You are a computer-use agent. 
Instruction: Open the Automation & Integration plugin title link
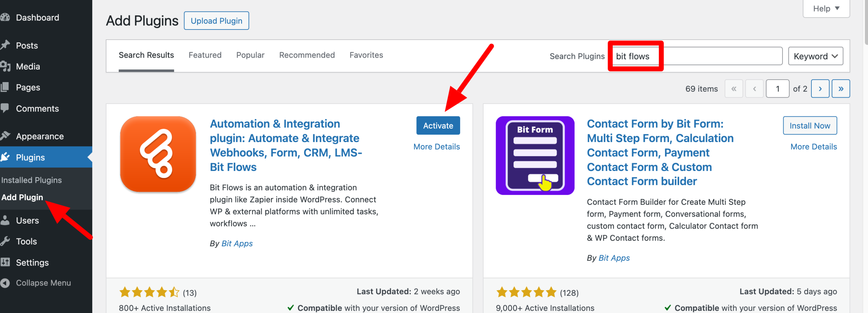click(x=286, y=145)
